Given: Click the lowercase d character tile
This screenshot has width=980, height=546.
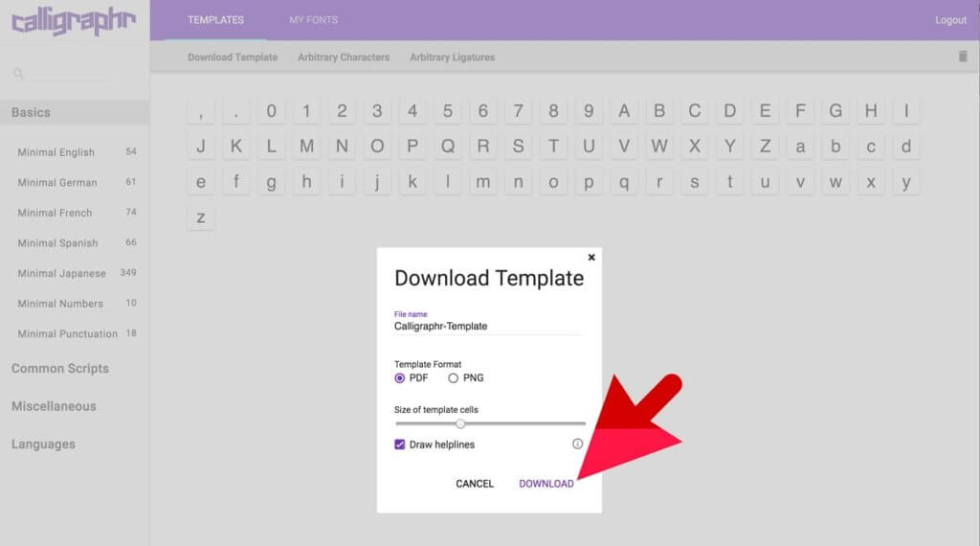Looking at the screenshot, I should pos(906,147).
